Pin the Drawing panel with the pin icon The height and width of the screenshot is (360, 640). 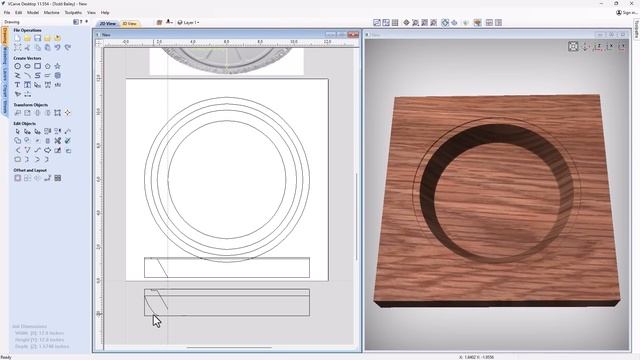86,22
